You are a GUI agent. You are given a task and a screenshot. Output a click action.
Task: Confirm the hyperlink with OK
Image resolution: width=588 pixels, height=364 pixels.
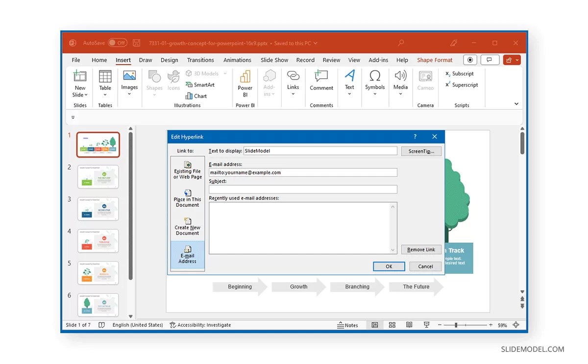(x=389, y=266)
